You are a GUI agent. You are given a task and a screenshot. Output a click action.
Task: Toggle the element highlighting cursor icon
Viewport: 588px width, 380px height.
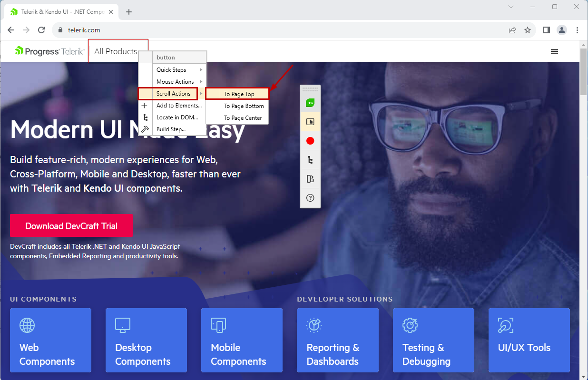(310, 122)
